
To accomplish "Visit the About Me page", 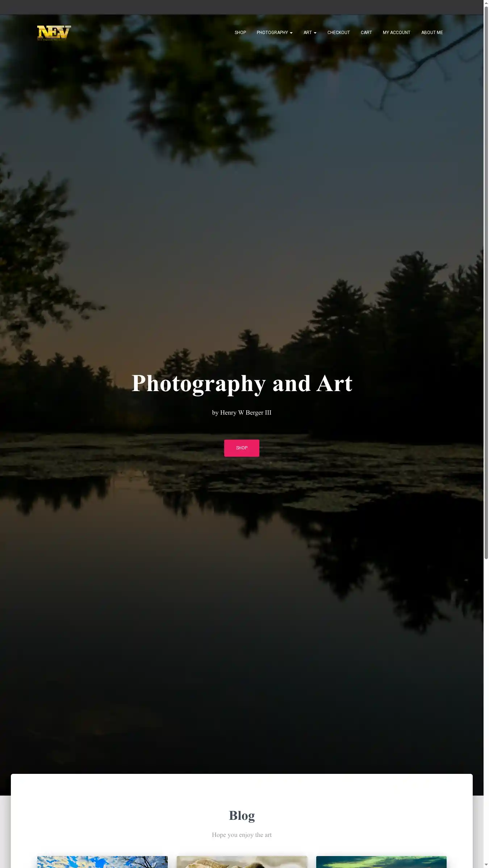I will click(432, 33).
